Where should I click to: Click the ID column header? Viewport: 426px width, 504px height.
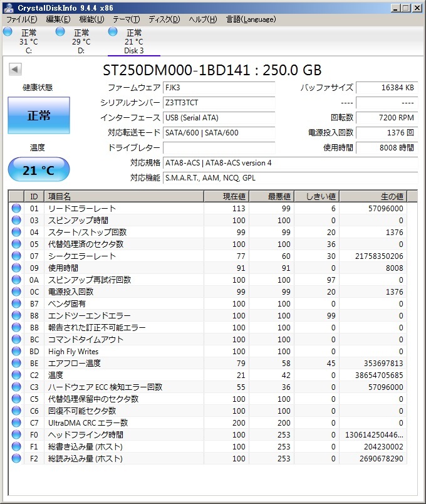point(34,196)
